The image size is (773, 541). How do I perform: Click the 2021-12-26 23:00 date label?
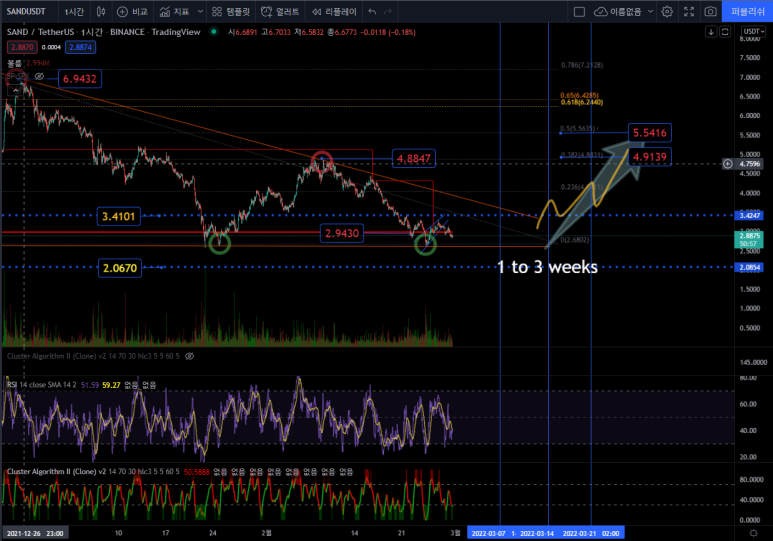pyautogui.click(x=35, y=533)
